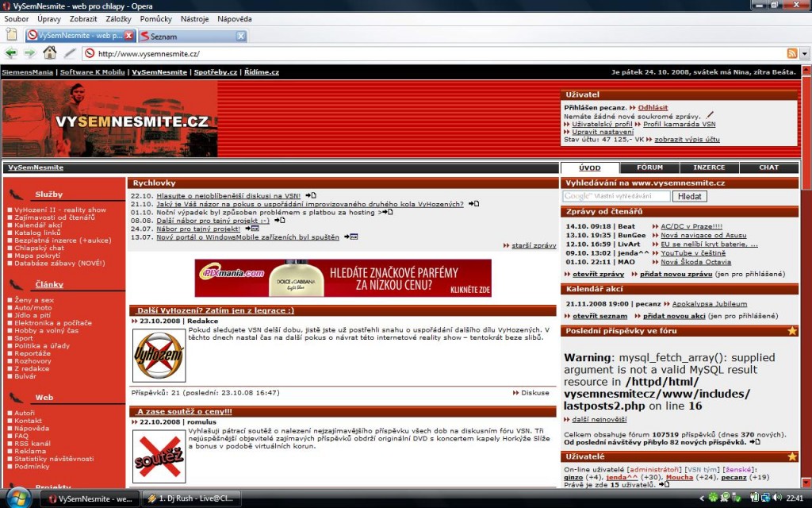Select the CHAT site tab
Image resolution: width=812 pixels, height=508 pixels.
tap(768, 167)
